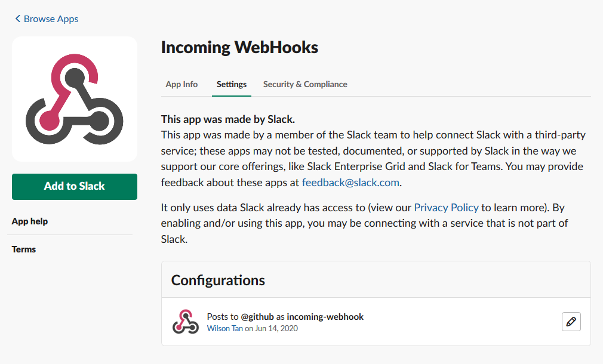
Task: Switch to the App Info tab
Action: pos(181,84)
